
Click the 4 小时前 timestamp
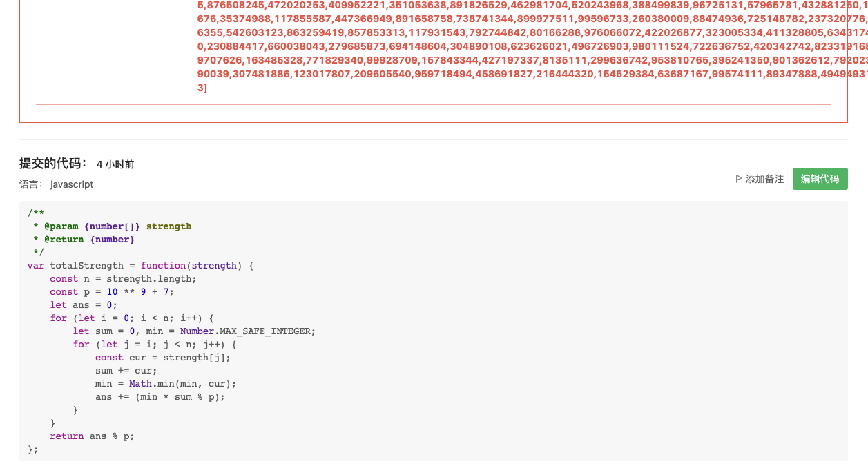click(x=115, y=164)
